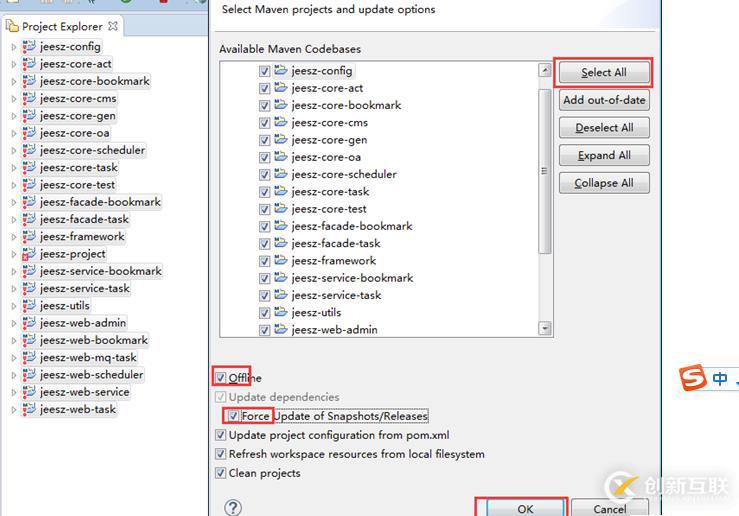
Task: Click the jeesz-project icon with error marker
Action: click(29, 254)
